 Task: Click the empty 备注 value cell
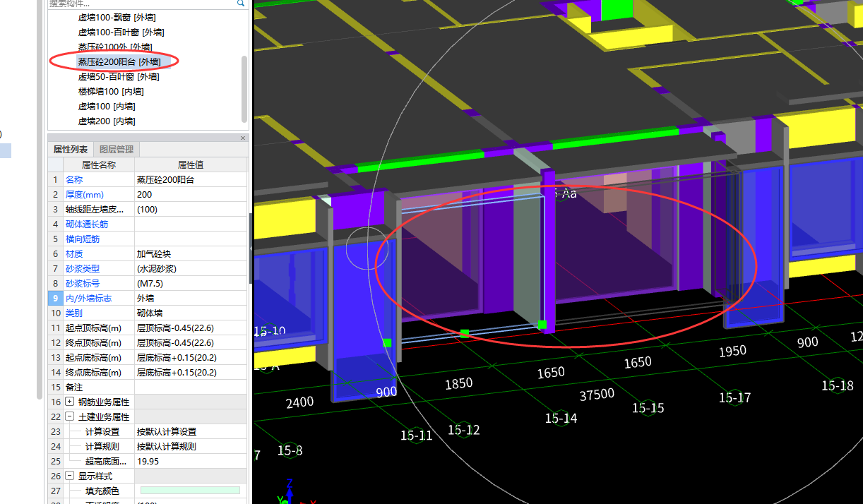point(191,387)
